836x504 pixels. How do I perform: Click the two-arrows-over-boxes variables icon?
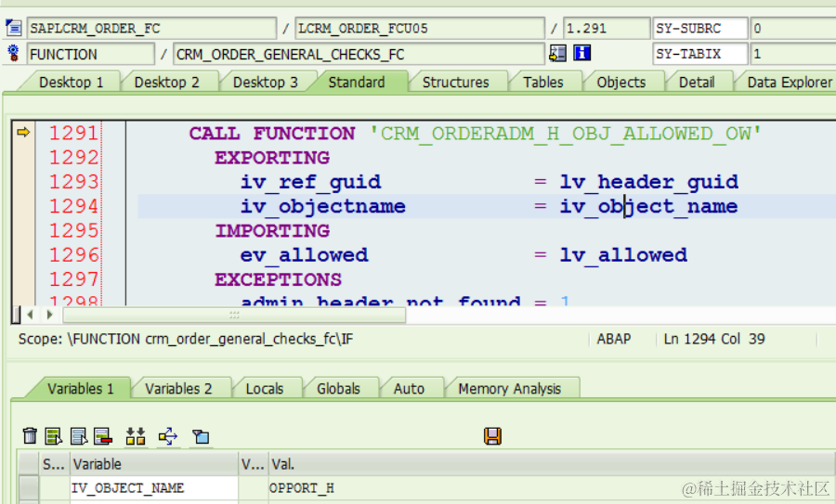136,436
